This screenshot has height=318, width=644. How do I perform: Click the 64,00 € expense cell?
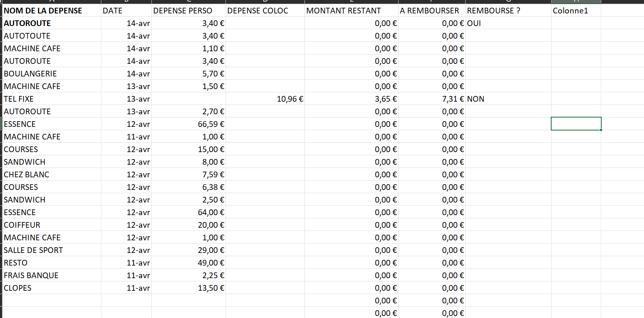coord(188,212)
